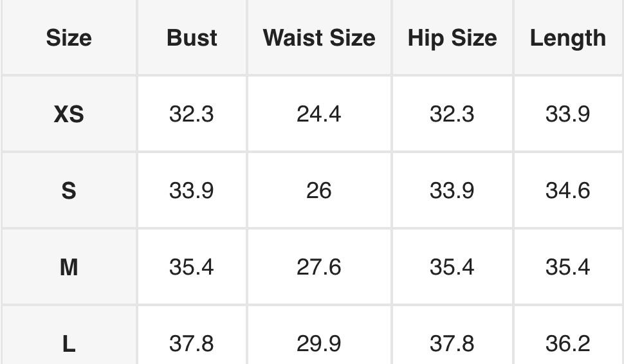Click the Hip Size column header

[452, 38]
